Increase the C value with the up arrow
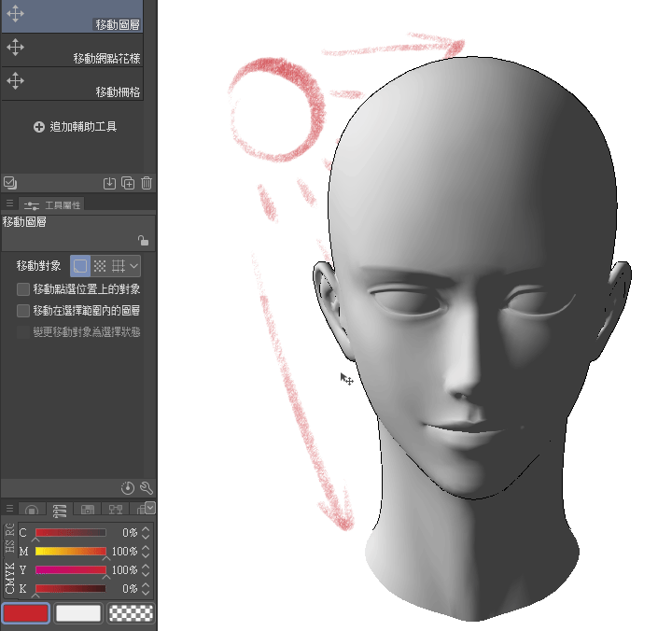Image resolution: width=672 pixels, height=631 pixels. tap(146, 529)
